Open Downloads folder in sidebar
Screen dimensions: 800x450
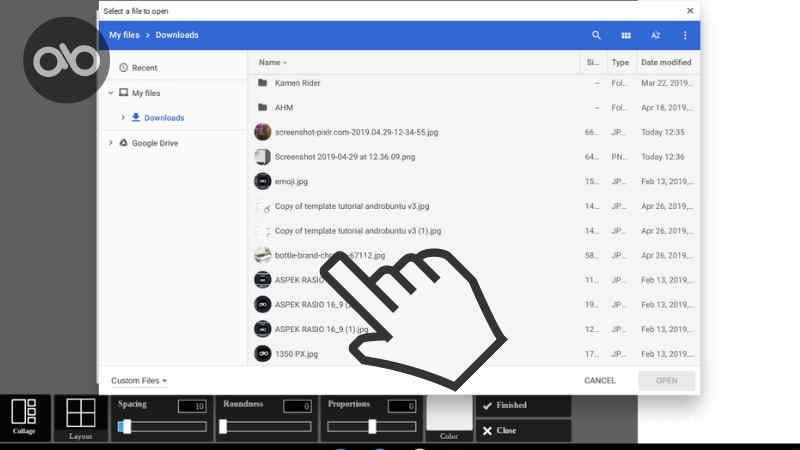tap(163, 118)
